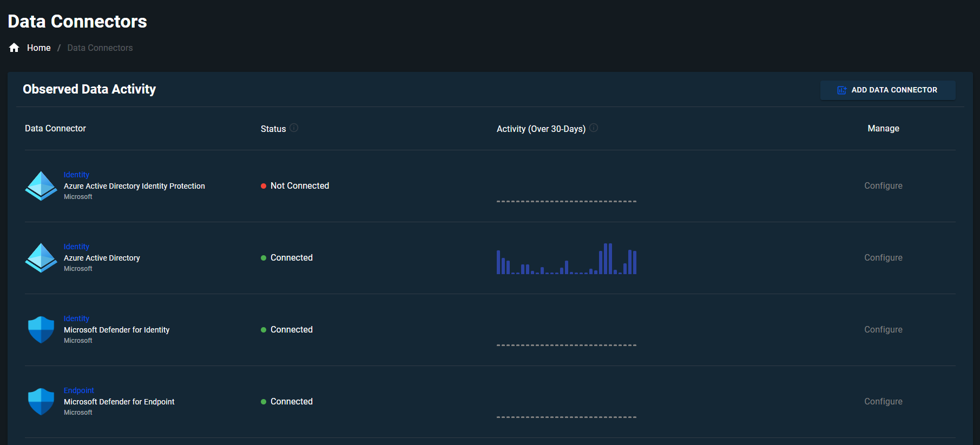Click the Not Connected status text
Viewport: 980px width, 445px height.
[x=300, y=185]
